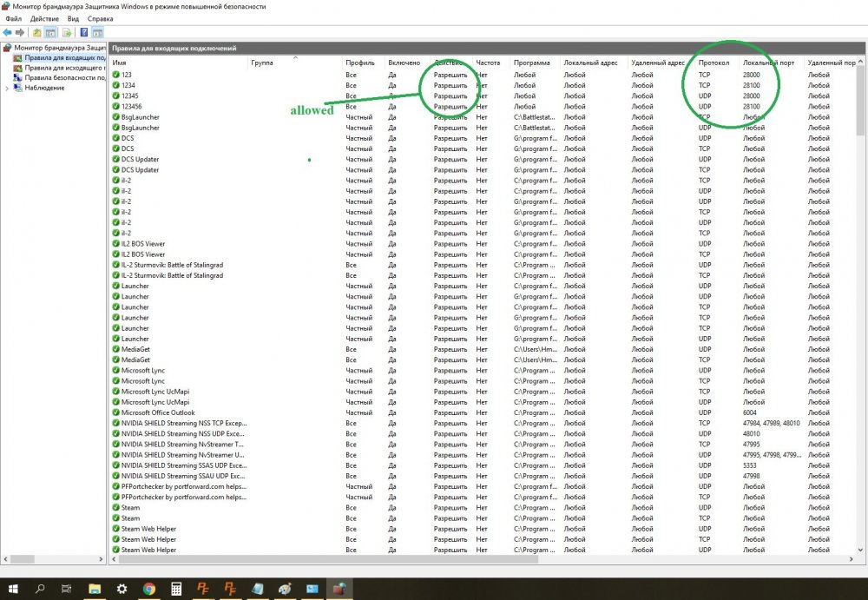
Task: Sort rules by the Имя column header
Action: [x=120, y=63]
